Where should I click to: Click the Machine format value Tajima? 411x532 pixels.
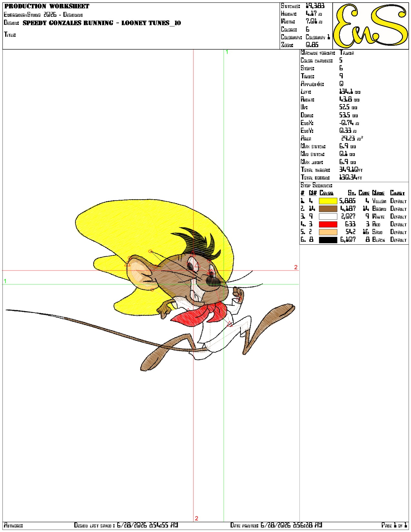tap(347, 53)
